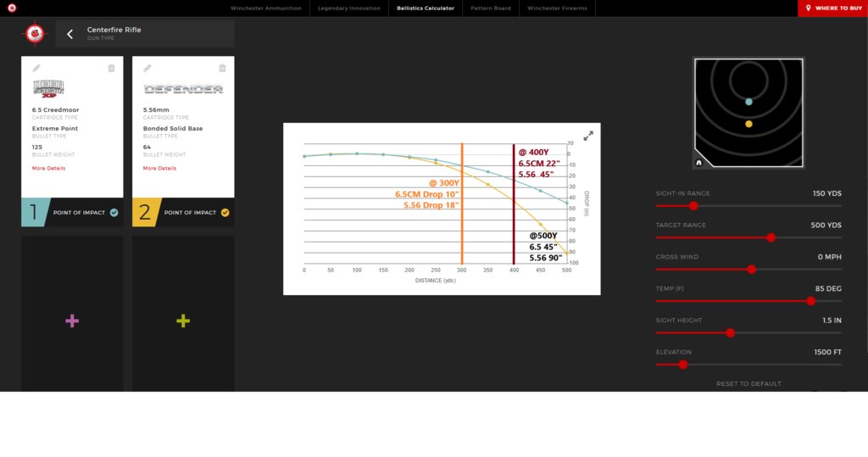Click the Cross Wind slider handle
The height and width of the screenshot is (457, 868).
[751, 270]
